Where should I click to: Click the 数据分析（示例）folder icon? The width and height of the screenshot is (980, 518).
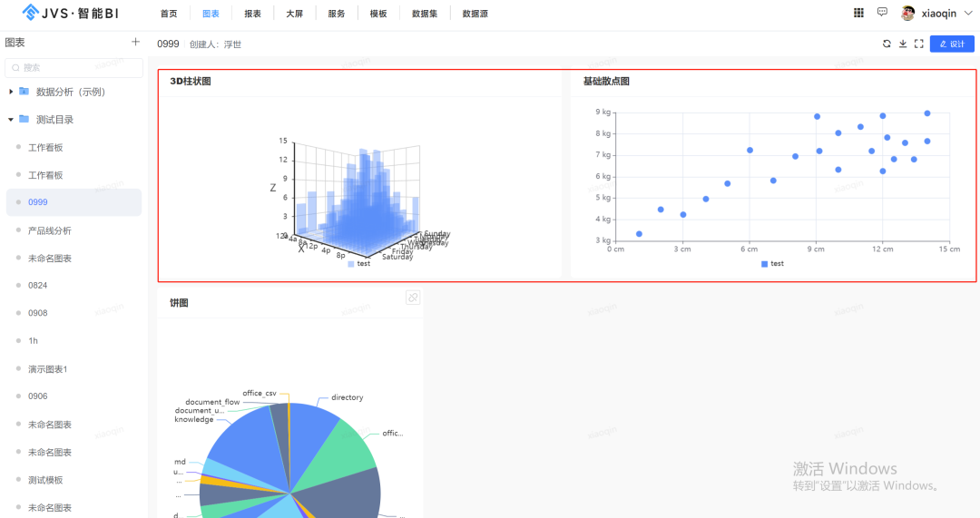pyautogui.click(x=24, y=92)
